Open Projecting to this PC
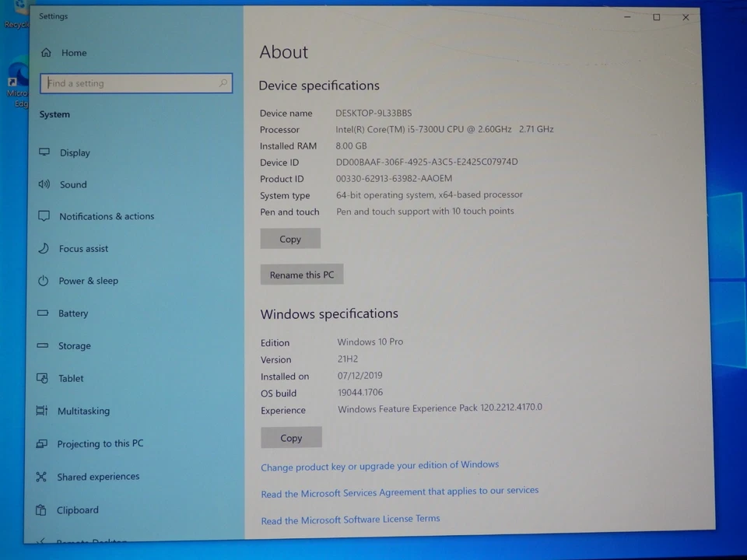Image resolution: width=747 pixels, height=560 pixels. [x=100, y=443]
